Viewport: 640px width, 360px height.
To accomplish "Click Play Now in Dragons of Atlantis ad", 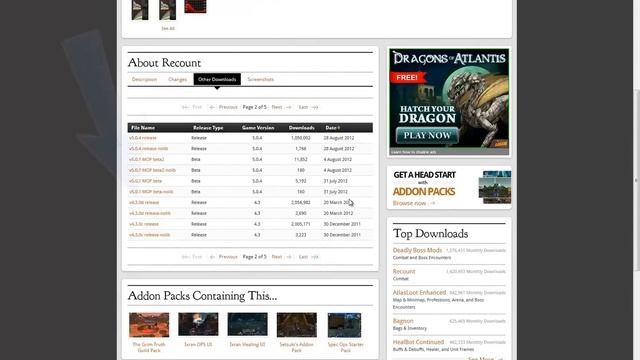I will click(x=427, y=136).
